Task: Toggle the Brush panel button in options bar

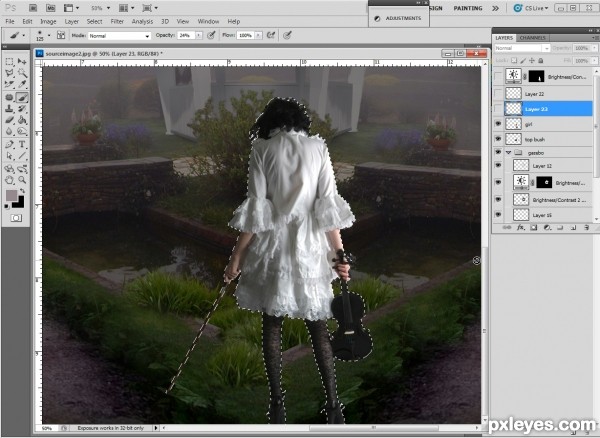Action: (61, 35)
